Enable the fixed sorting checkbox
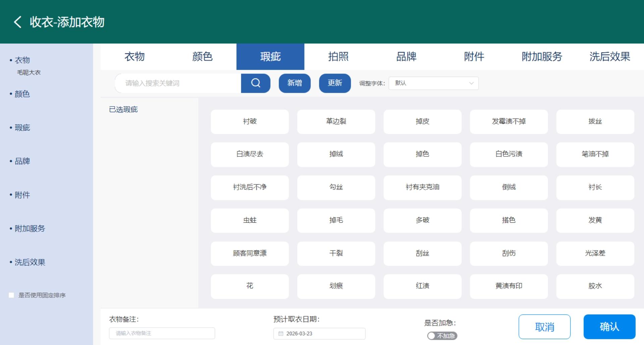The width and height of the screenshot is (644, 345). point(11,295)
